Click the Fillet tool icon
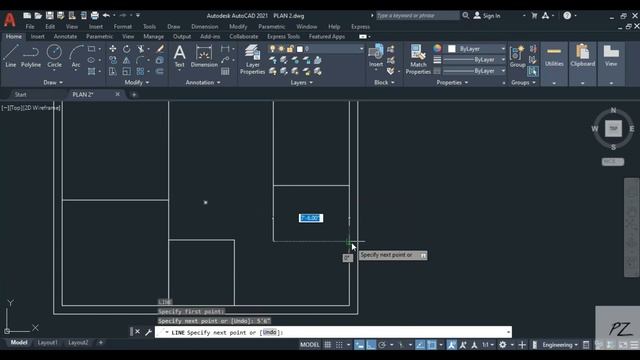 pos(141,60)
